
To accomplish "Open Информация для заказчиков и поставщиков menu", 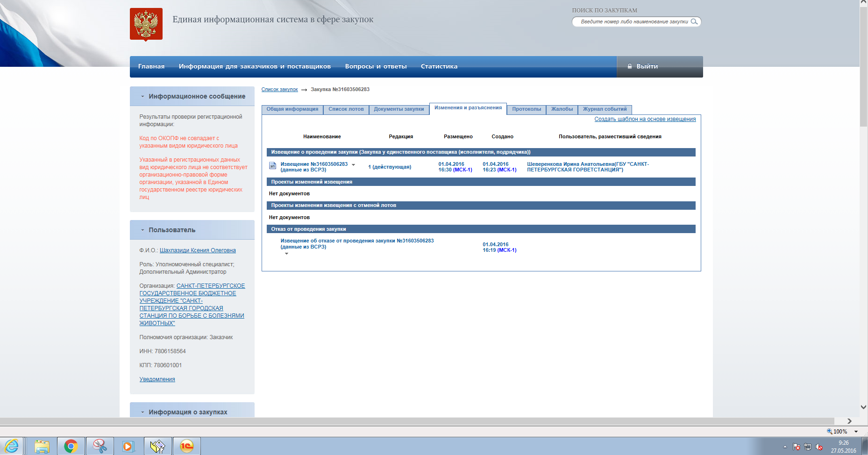I will [255, 66].
